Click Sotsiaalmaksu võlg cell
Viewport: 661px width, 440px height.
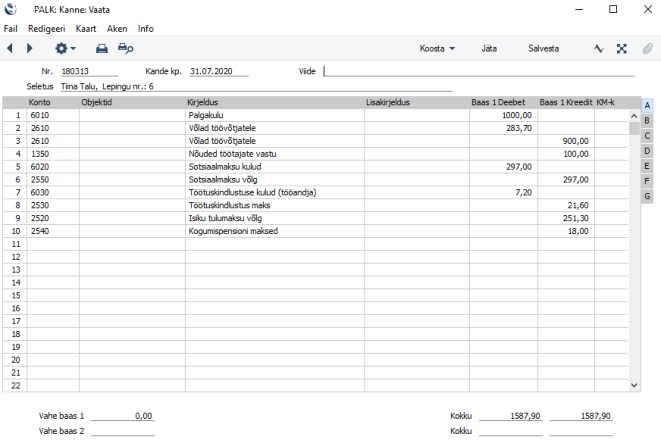tap(275, 180)
